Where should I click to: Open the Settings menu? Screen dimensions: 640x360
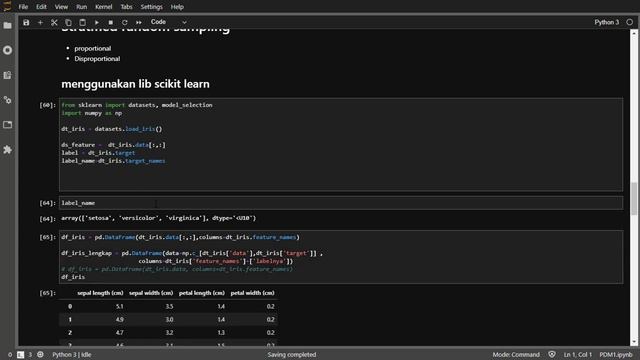[x=151, y=7]
